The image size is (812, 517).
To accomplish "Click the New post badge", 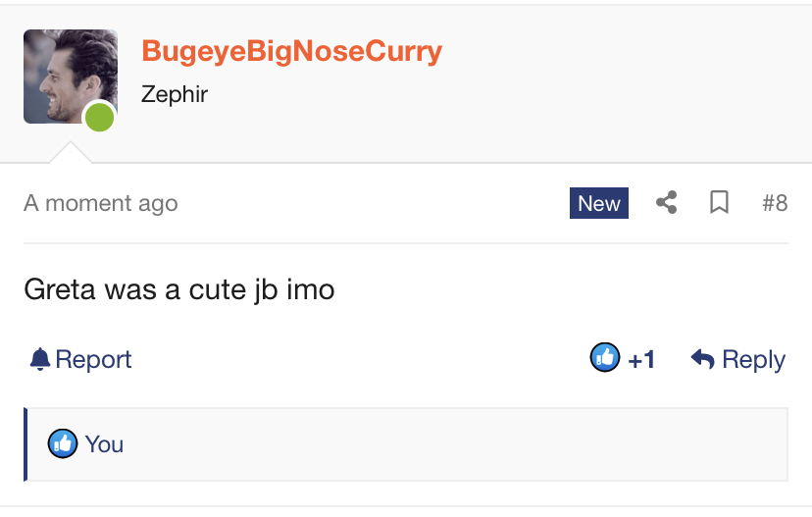I will 599,203.
